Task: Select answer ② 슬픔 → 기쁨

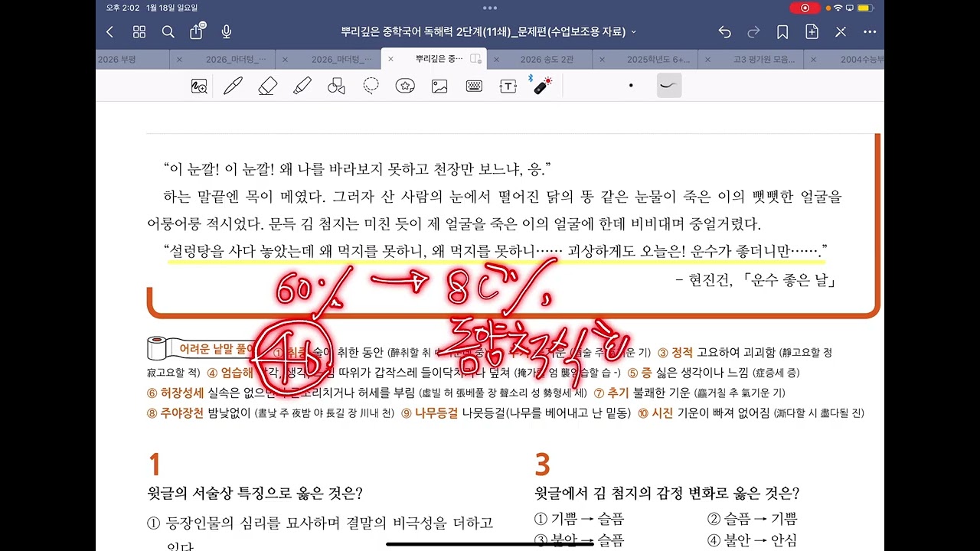Action: pos(752,518)
